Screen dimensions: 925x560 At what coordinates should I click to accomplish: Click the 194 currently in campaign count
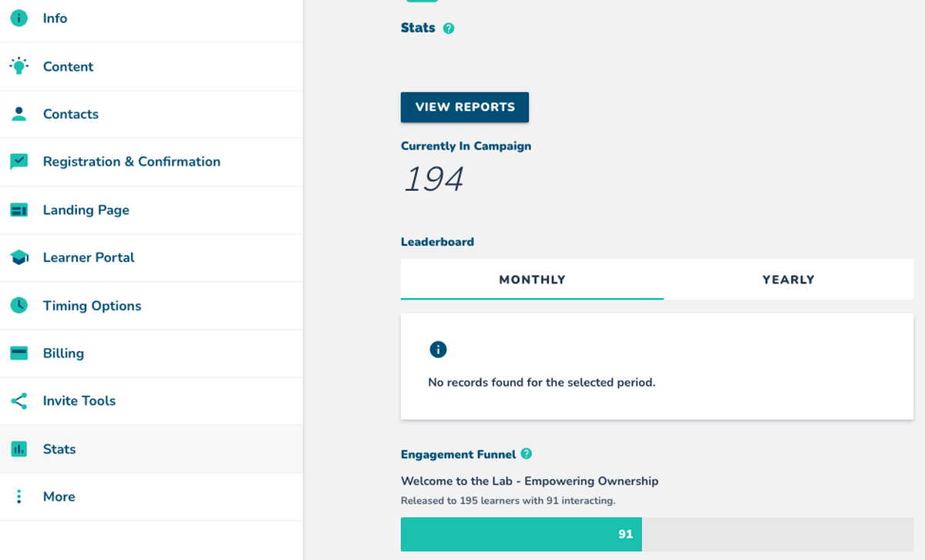(x=434, y=179)
